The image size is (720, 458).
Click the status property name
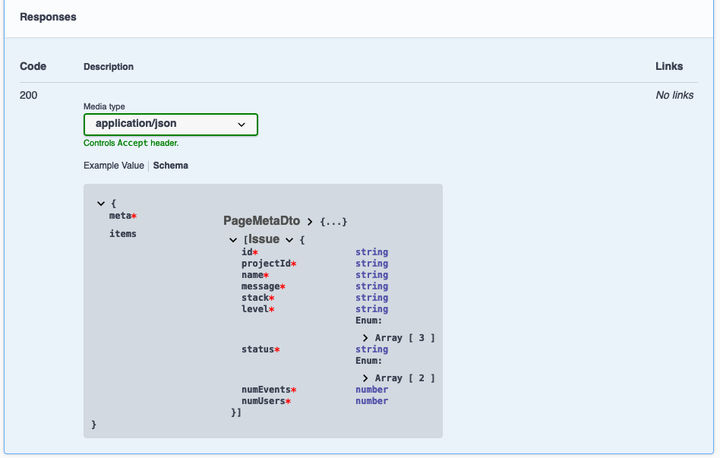(257, 350)
